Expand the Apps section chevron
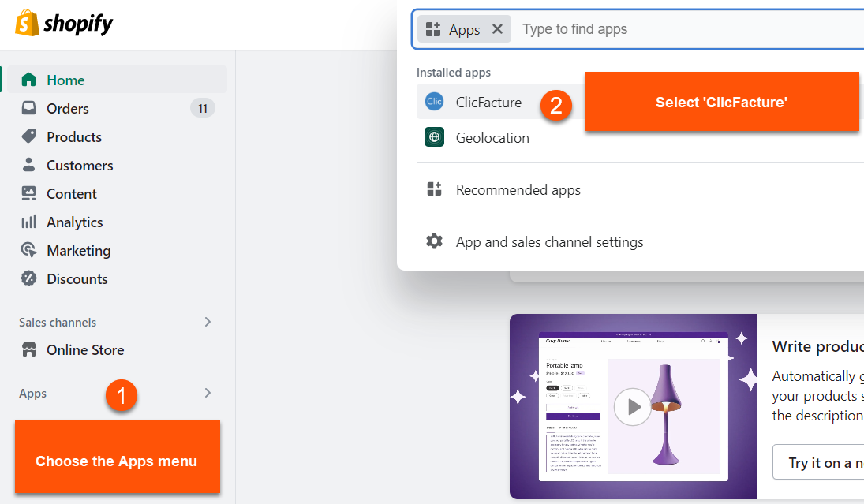This screenshot has width=864, height=504. tap(208, 393)
